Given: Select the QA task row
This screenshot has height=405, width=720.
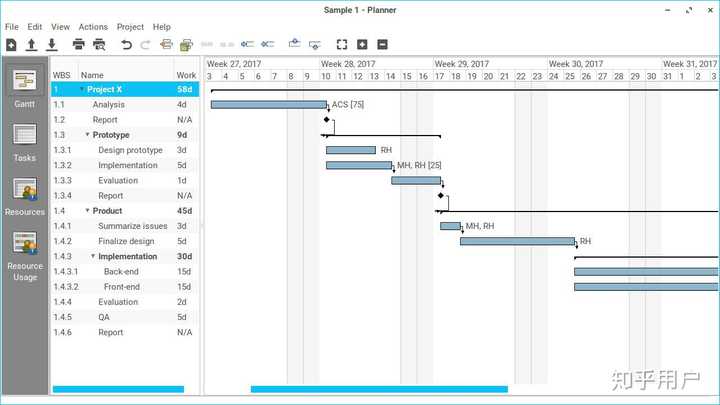Looking at the screenshot, I should click(x=125, y=317).
